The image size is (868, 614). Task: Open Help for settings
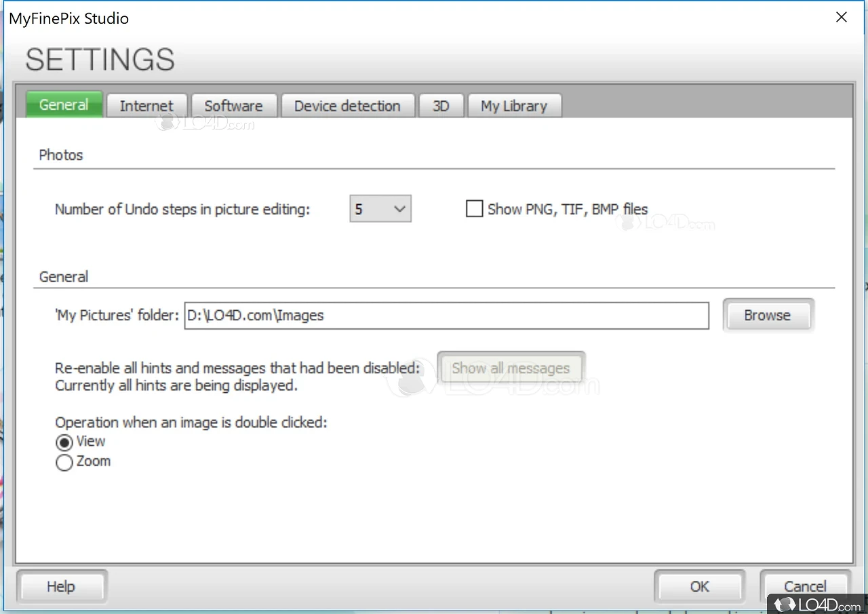click(x=61, y=587)
